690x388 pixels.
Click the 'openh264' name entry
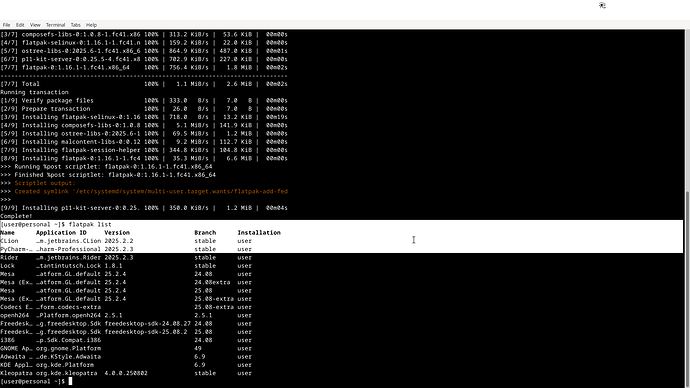pyautogui.click(x=15, y=315)
